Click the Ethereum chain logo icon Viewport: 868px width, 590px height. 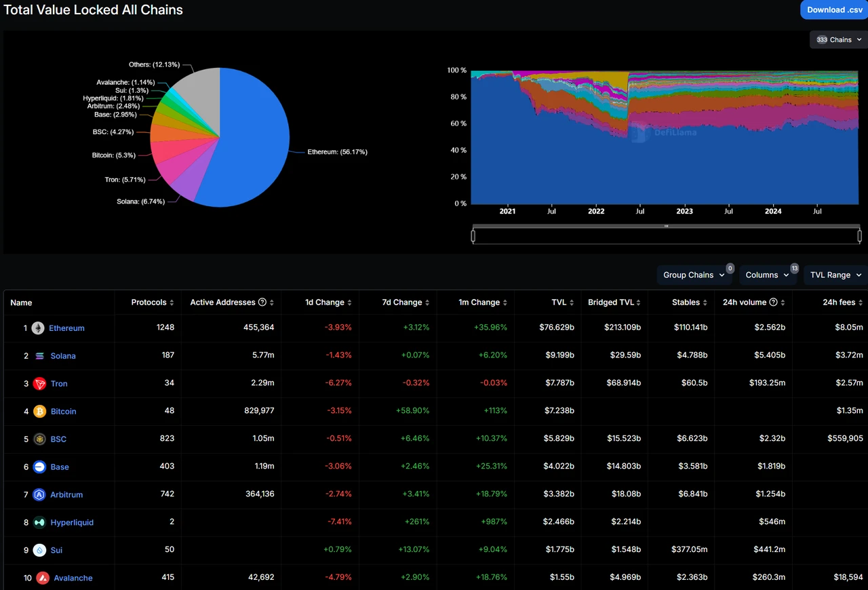38,328
